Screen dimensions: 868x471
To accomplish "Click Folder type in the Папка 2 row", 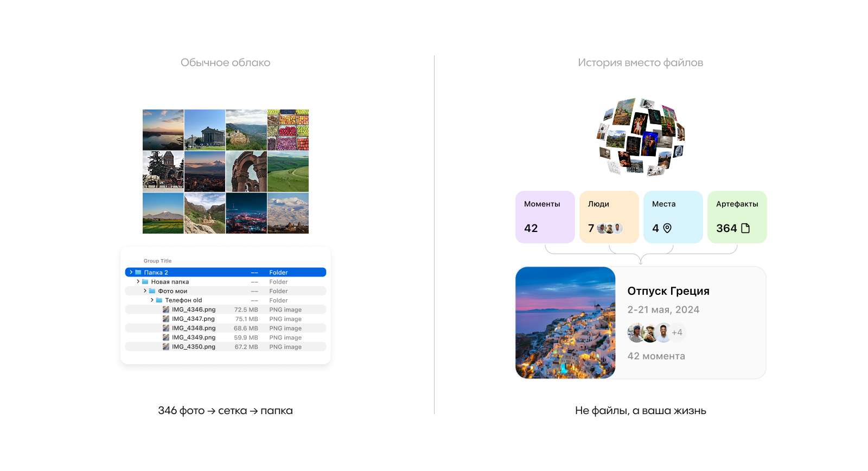I will (x=278, y=273).
